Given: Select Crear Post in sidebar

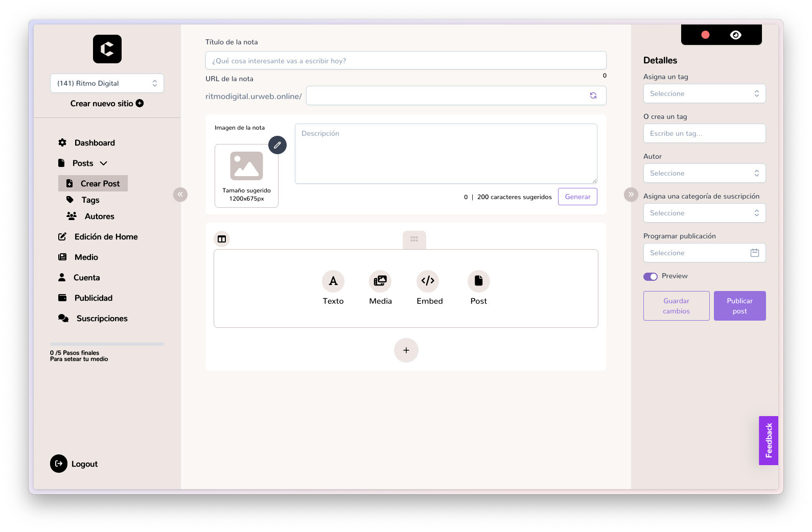Looking at the screenshot, I should click(93, 183).
